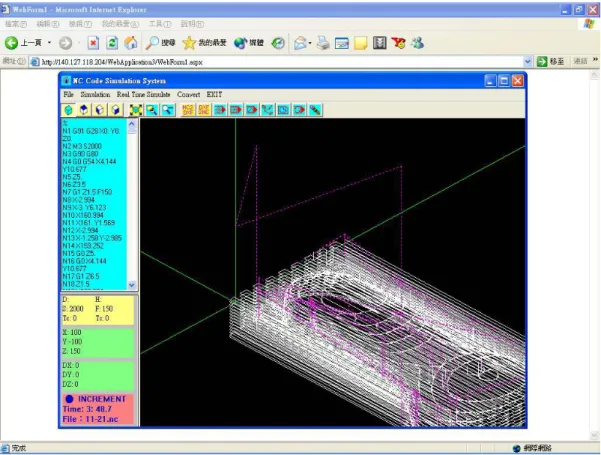Click the NC code list scroll-down arrow
This screenshot has height=455, width=601.
[131, 285]
